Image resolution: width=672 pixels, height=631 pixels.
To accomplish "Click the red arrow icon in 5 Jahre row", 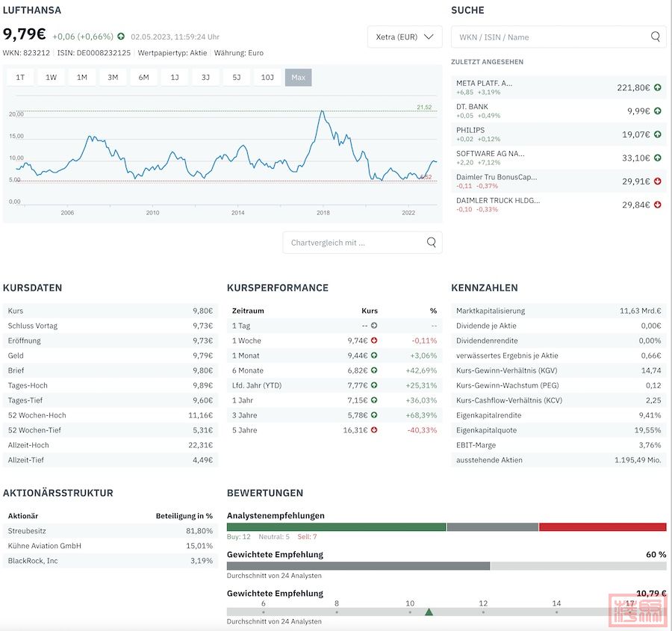I will [x=374, y=430].
